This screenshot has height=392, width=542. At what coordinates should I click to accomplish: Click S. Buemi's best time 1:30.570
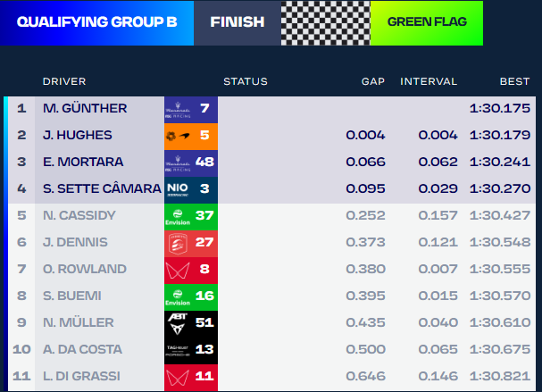coord(499,296)
